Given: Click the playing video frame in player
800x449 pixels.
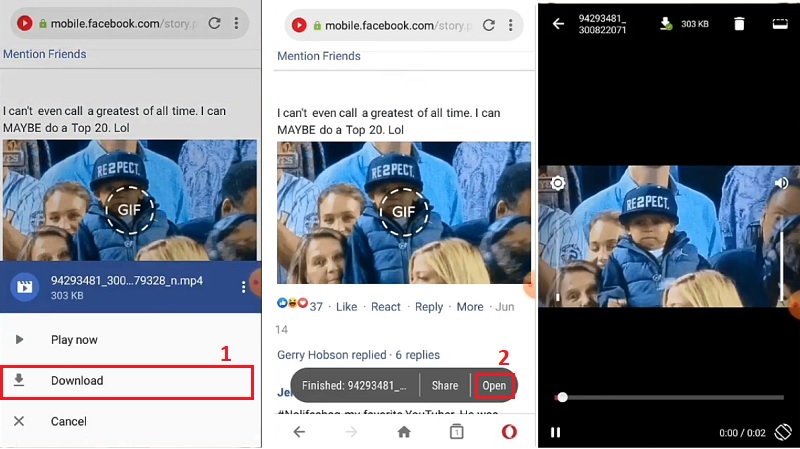Looking at the screenshot, I should coord(669,236).
